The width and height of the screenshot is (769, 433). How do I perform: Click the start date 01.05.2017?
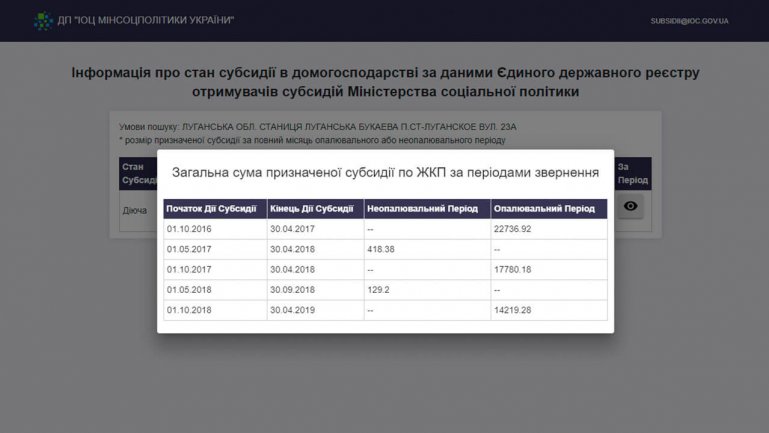click(189, 249)
